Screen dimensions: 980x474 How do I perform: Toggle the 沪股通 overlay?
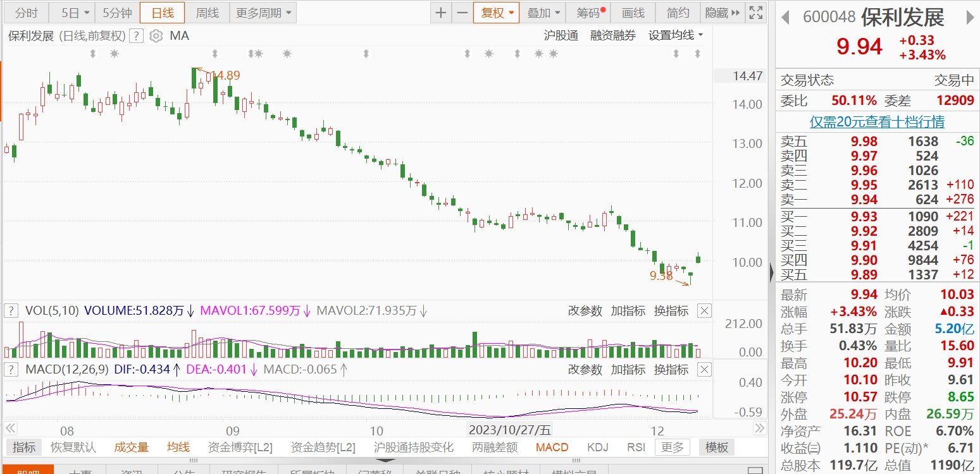pyautogui.click(x=561, y=36)
